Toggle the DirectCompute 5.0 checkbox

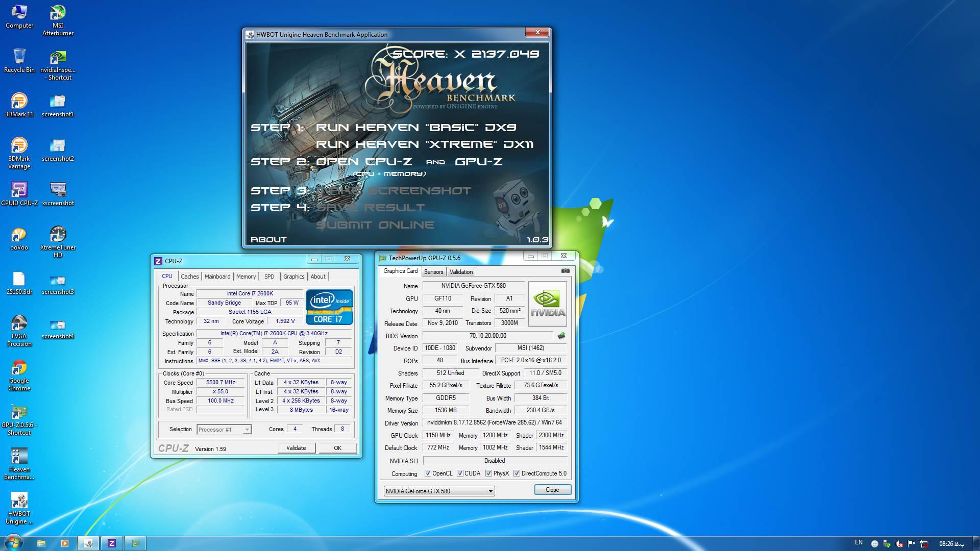[x=517, y=473]
